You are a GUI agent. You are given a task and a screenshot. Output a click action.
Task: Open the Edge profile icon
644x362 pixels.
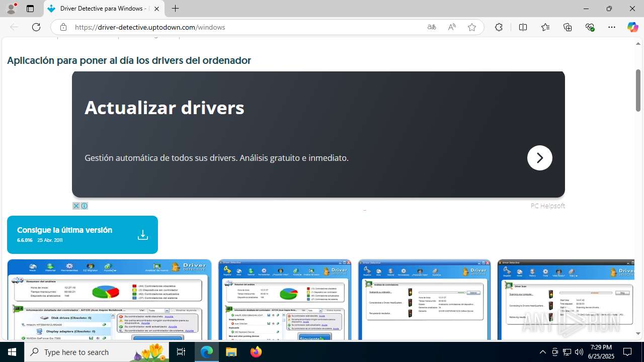11,9
